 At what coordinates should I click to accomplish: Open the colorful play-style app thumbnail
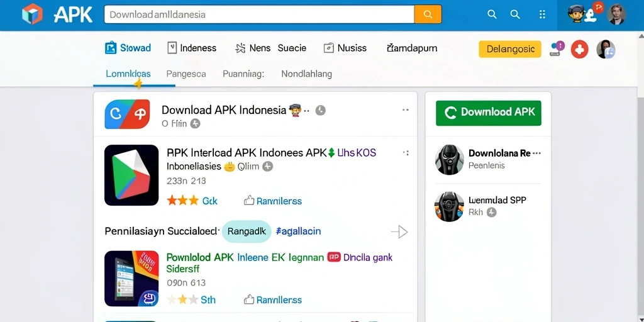131,175
